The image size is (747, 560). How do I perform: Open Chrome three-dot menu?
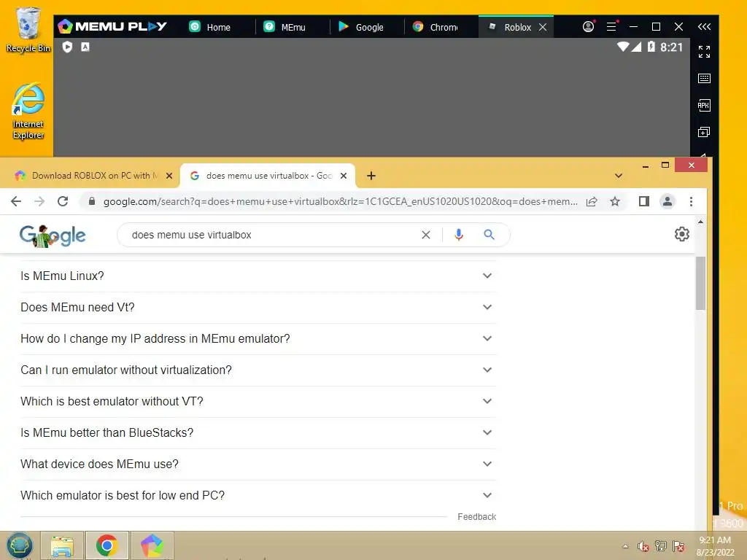point(691,201)
